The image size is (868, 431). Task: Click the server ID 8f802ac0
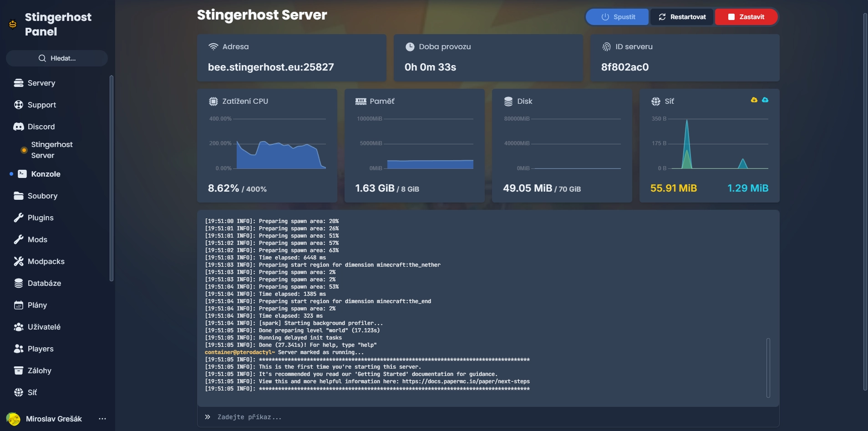click(625, 67)
